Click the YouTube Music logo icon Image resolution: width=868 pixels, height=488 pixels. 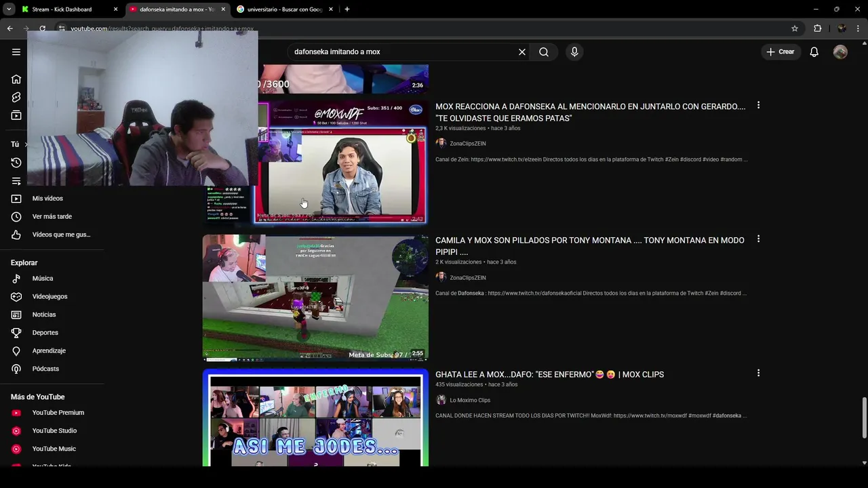point(16,449)
